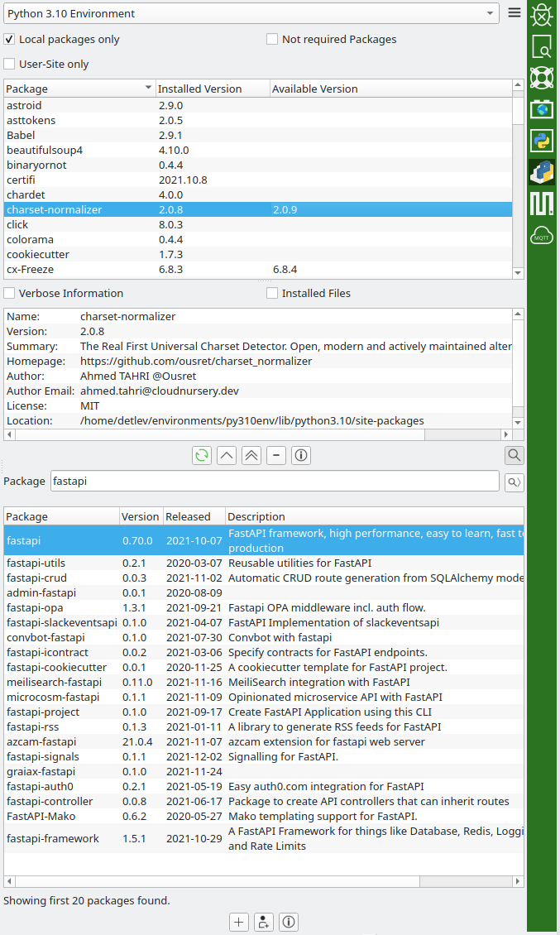Click the upgrade all packages double-arrow icon

[x=251, y=455]
